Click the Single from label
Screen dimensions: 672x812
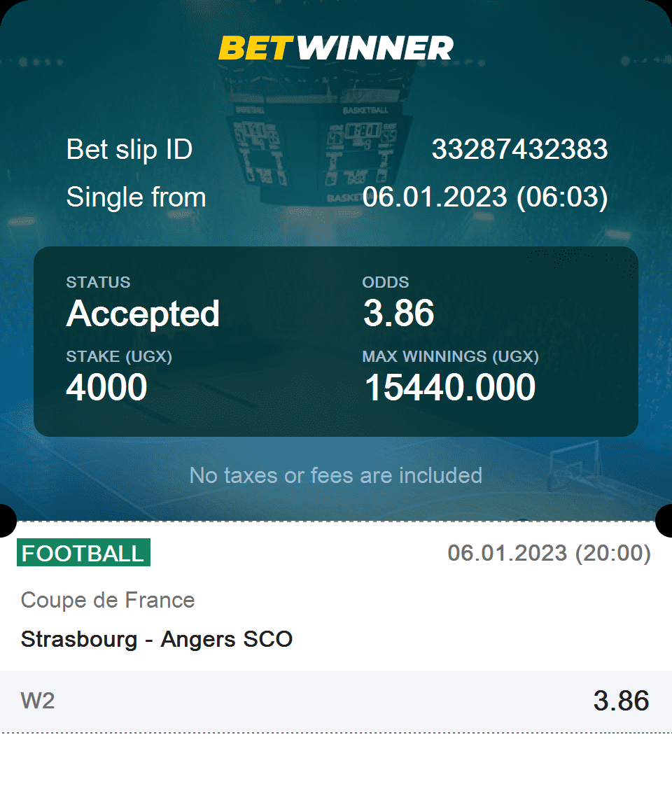[136, 197]
